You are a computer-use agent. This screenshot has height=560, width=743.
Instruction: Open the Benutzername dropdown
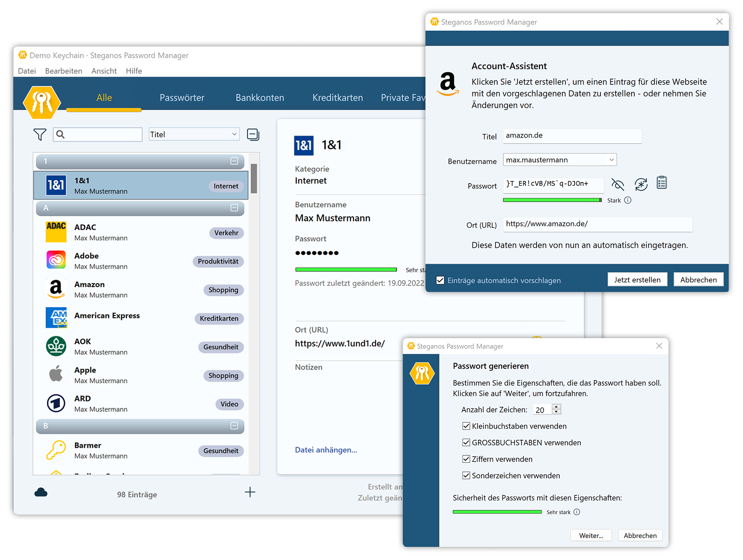(560, 160)
